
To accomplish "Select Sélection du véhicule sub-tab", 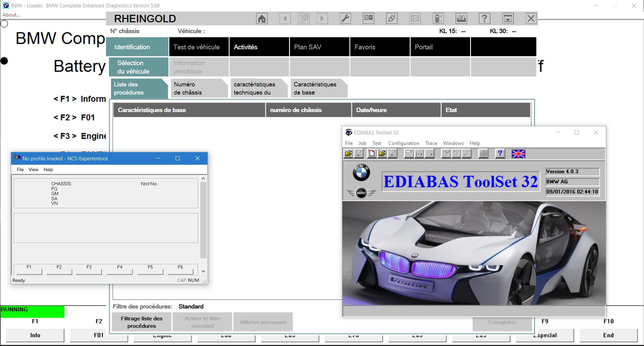I will click(138, 67).
